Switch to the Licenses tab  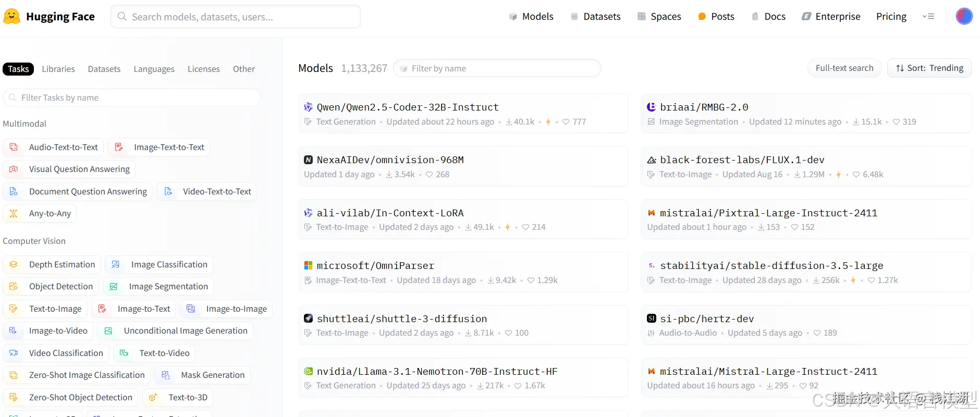[x=204, y=69]
